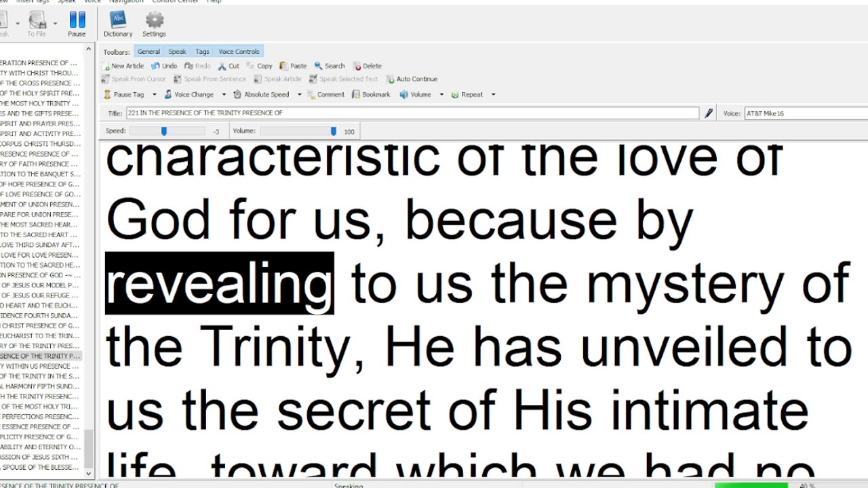Screen dimensions: 868x488
Task: Select article ending EUCHARIST TO THE TRIN
Action: (41, 335)
